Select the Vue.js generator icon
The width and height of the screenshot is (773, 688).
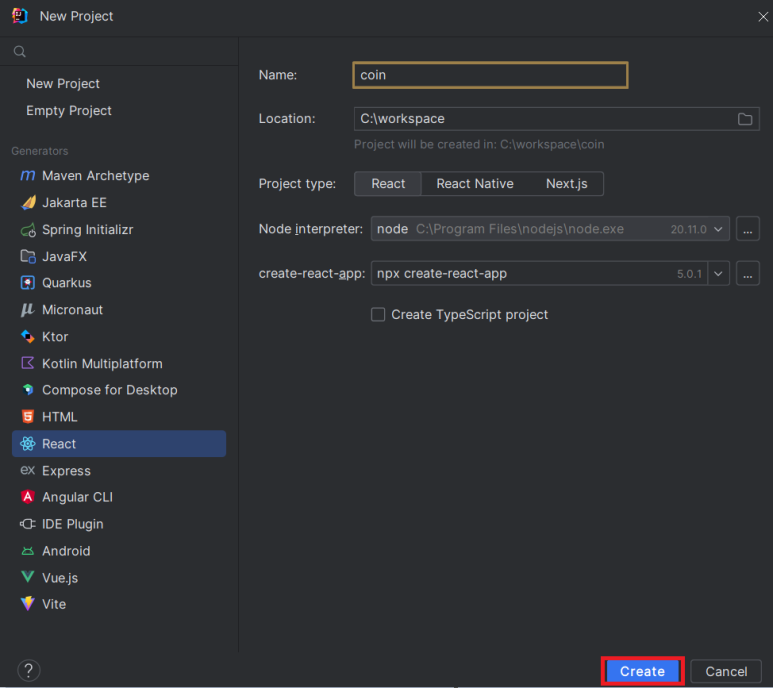(28, 577)
